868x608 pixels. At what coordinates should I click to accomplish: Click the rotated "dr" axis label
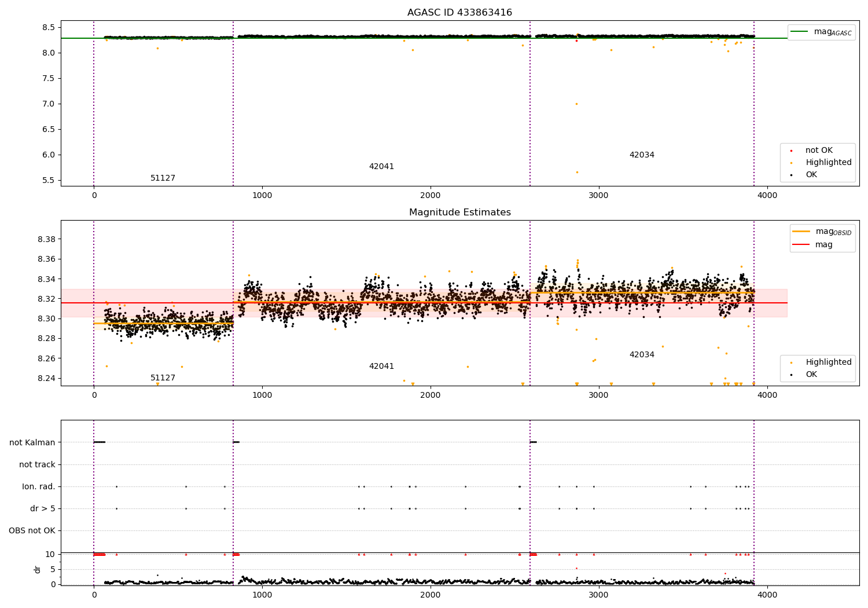click(x=38, y=569)
